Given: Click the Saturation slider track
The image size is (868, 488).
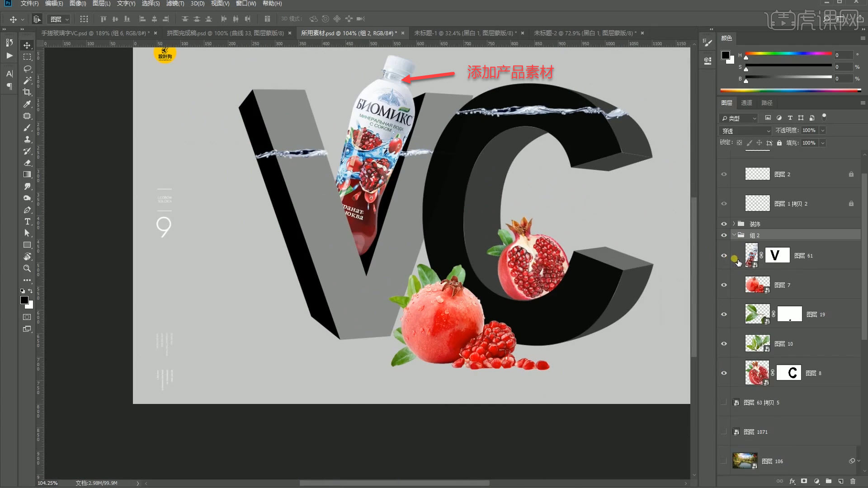Looking at the screenshot, I should pos(788,66).
